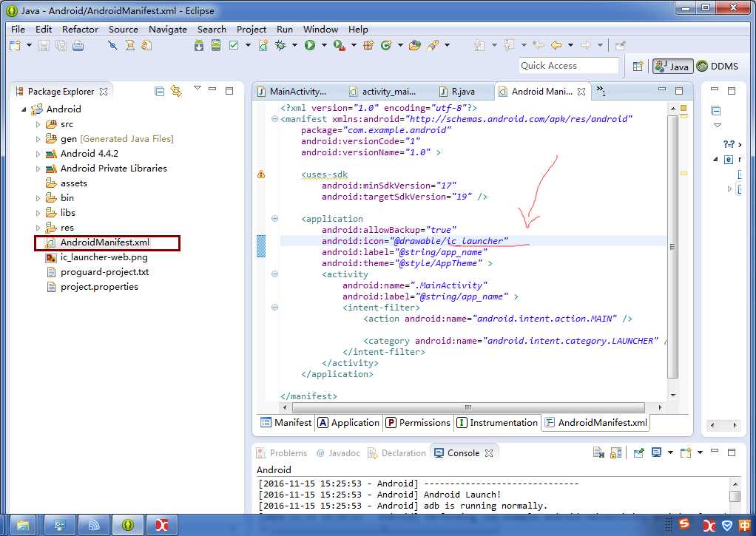The height and width of the screenshot is (536, 756).
Task: Click the editor horizontal scrollbar thumb
Action: coord(468,407)
